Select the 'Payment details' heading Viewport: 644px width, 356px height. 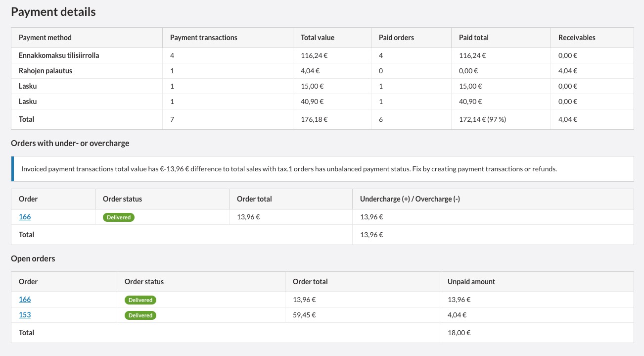(x=53, y=12)
